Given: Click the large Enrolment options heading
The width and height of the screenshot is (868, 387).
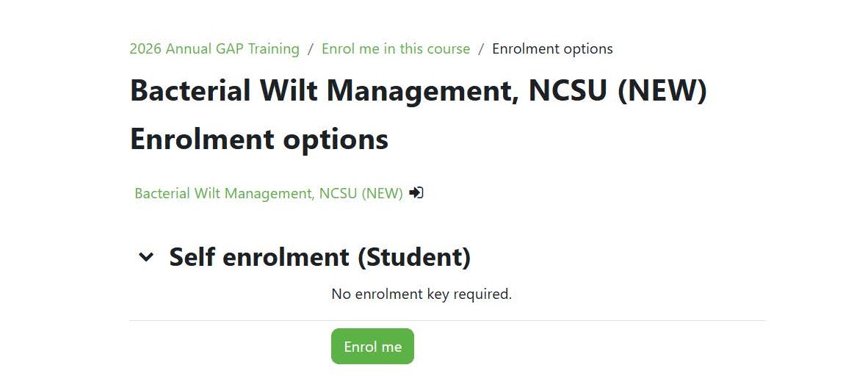Looking at the screenshot, I should [259, 139].
